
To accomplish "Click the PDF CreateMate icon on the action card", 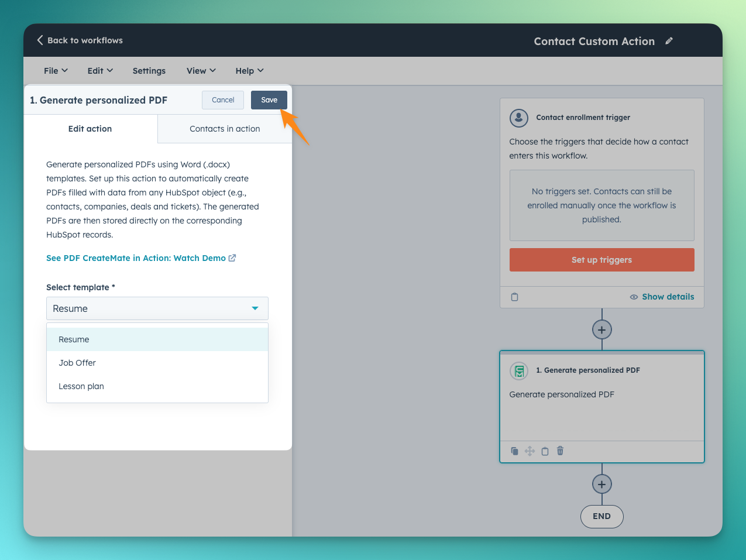I will (x=518, y=370).
